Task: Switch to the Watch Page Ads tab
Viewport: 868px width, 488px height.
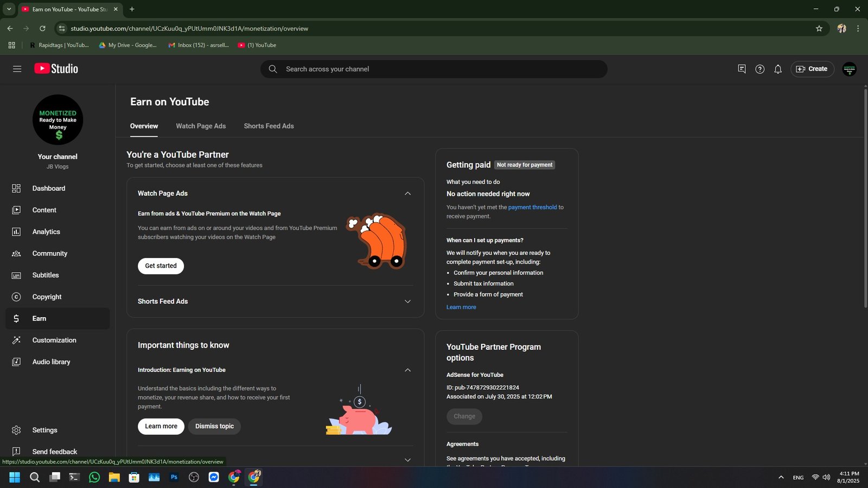Action: 201,126
